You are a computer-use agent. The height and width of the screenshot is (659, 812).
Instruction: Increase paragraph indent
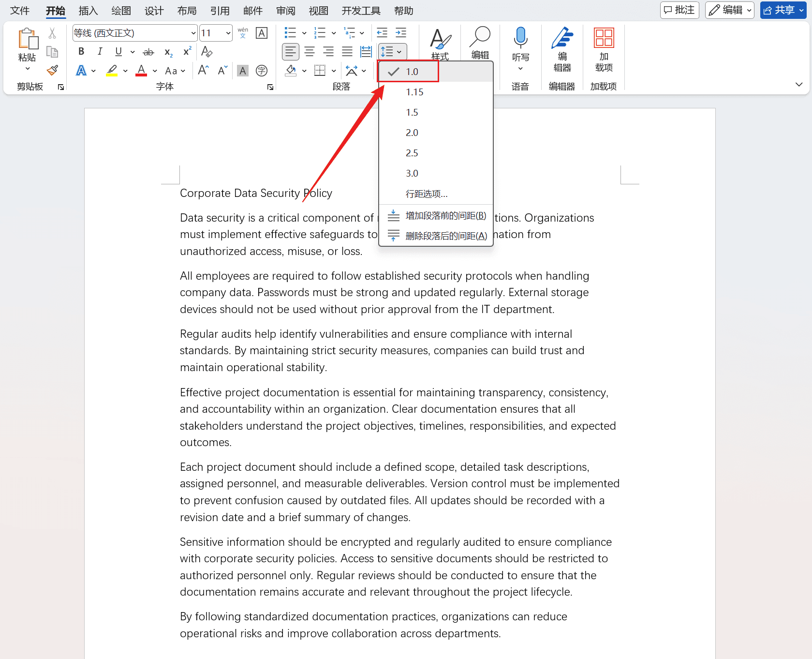401,33
